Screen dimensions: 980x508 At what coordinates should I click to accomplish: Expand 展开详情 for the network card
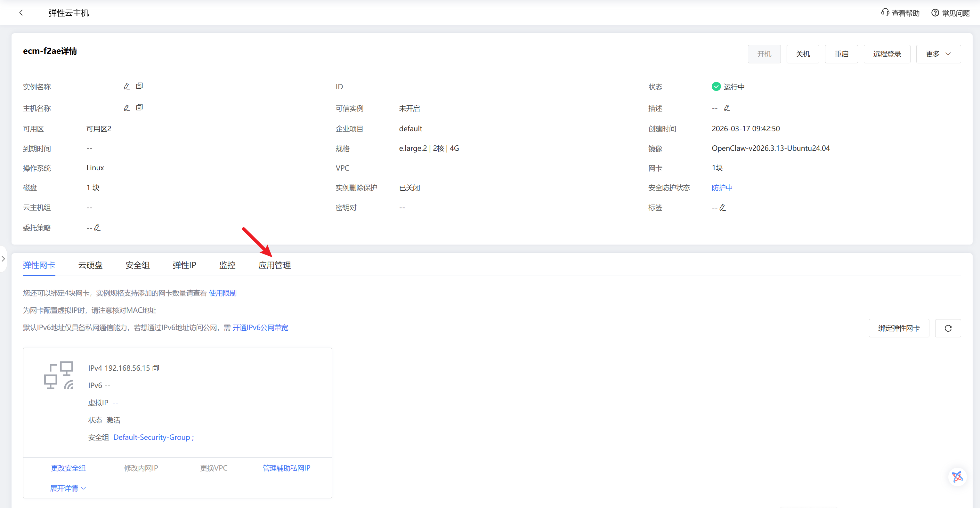[68, 488]
